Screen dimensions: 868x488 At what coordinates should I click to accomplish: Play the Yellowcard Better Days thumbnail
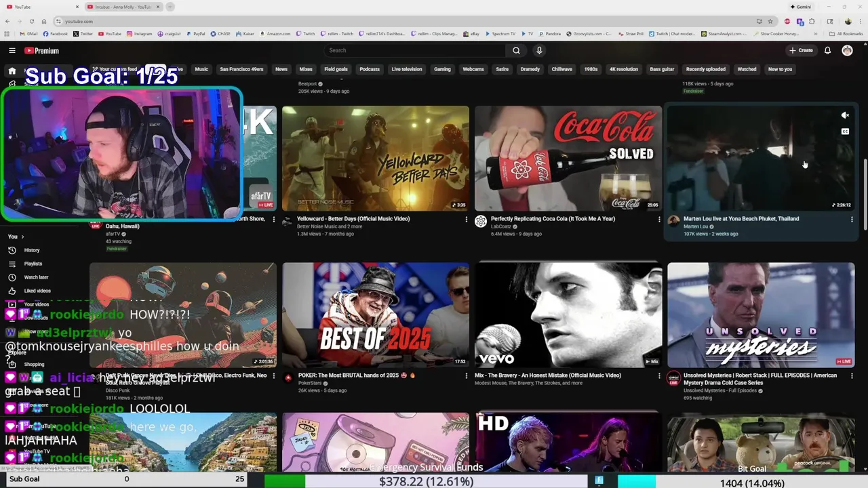pos(376,158)
